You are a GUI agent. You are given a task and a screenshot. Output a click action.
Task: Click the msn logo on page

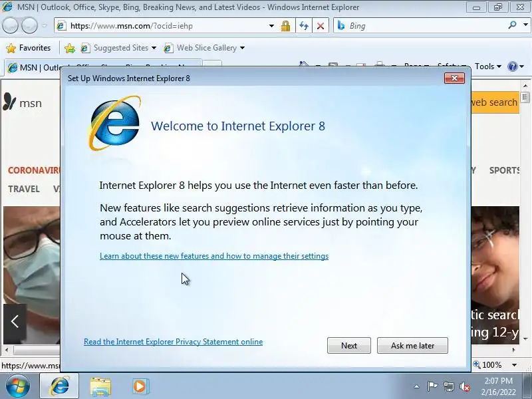[23, 102]
